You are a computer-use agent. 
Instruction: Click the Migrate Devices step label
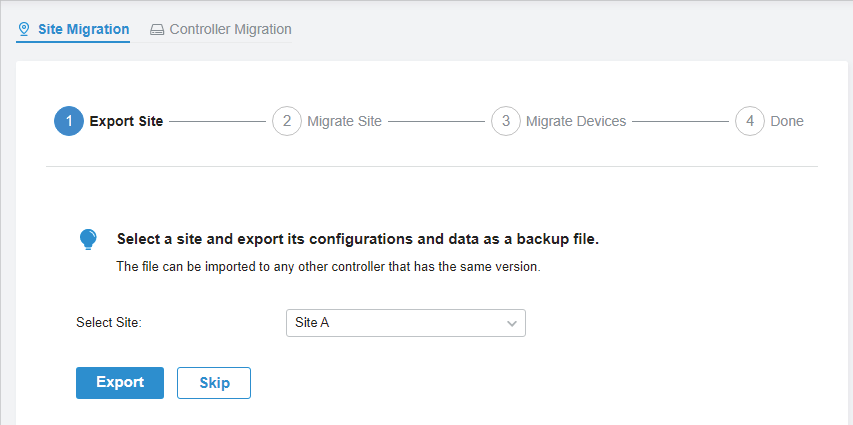(x=576, y=121)
